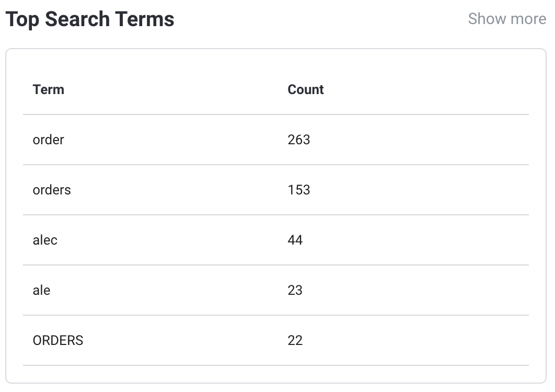555x392 pixels.
Task: Click the count value 44
Action: (x=295, y=240)
